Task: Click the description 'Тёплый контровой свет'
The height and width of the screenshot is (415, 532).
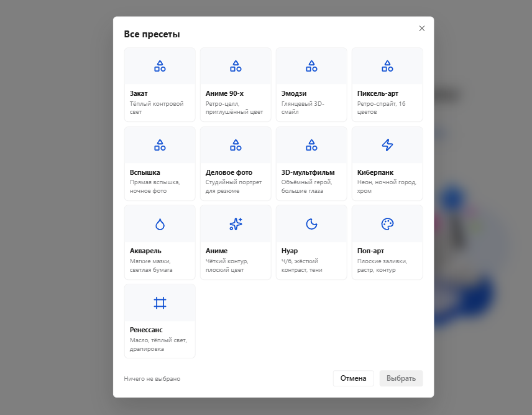Action: (157, 108)
